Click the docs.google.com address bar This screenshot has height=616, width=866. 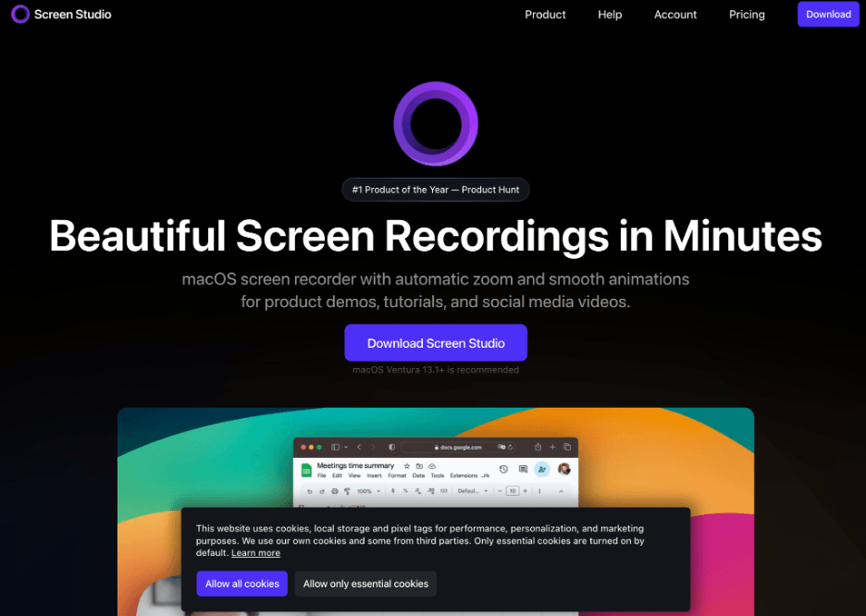click(458, 447)
